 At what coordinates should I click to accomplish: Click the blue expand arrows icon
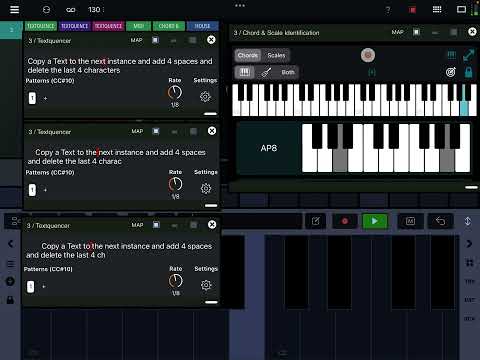pos(468,55)
